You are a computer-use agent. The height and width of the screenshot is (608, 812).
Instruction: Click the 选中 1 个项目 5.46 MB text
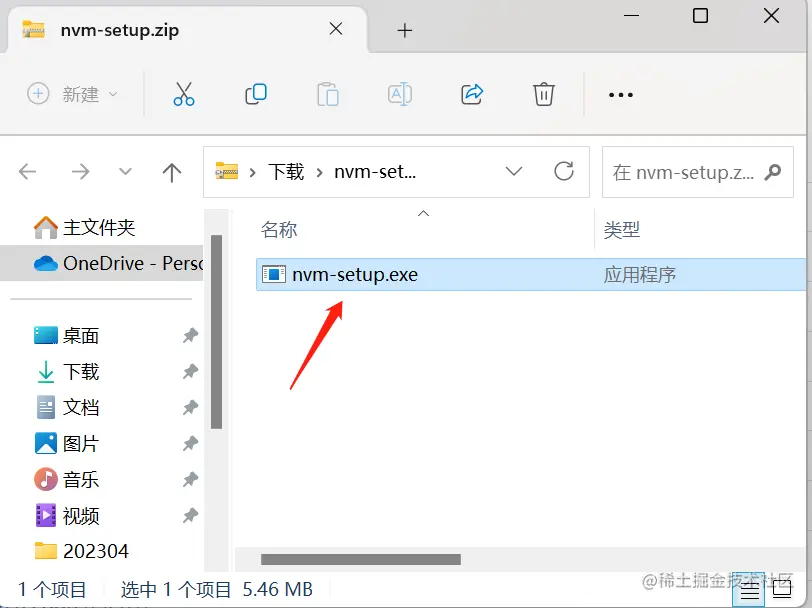point(216,589)
